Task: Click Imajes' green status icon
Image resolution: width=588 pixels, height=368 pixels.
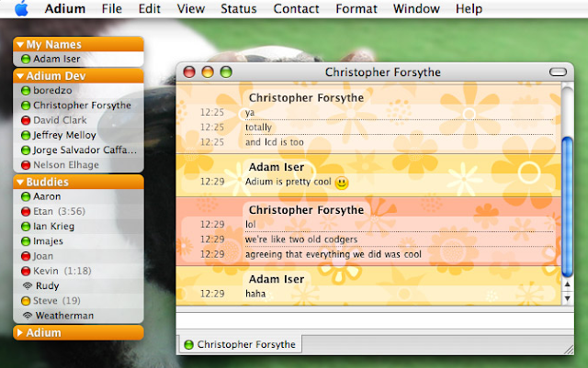Action: click(26, 241)
